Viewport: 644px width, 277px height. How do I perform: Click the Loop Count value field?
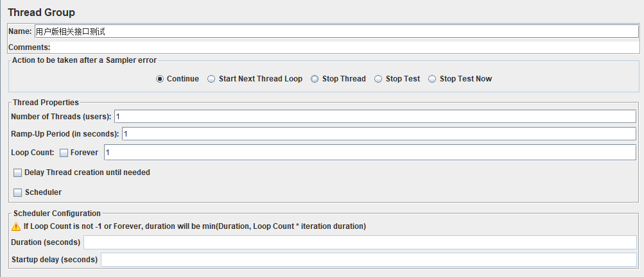click(370, 153)
